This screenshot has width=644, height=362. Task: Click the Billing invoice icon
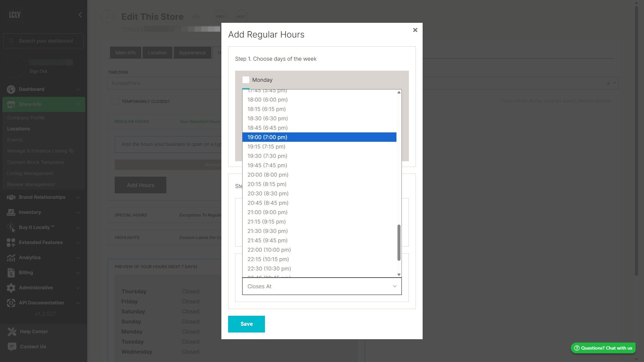(x=11, y=273)
